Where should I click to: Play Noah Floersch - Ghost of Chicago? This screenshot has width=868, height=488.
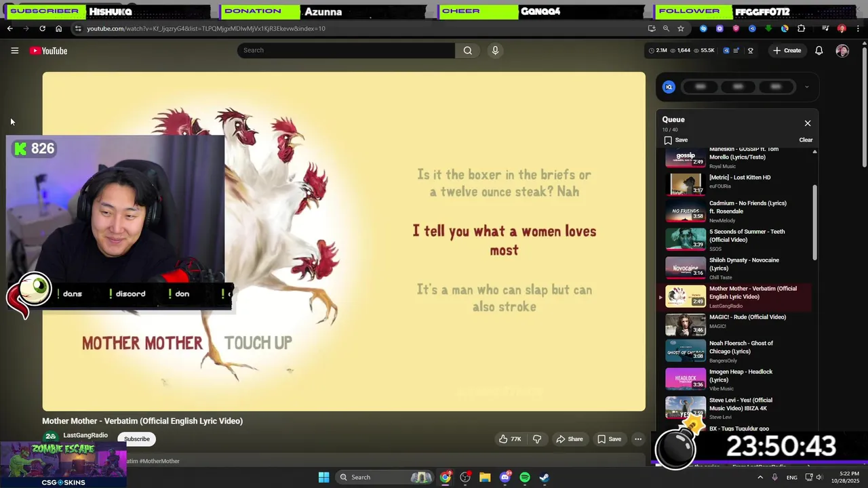point(738,352)
